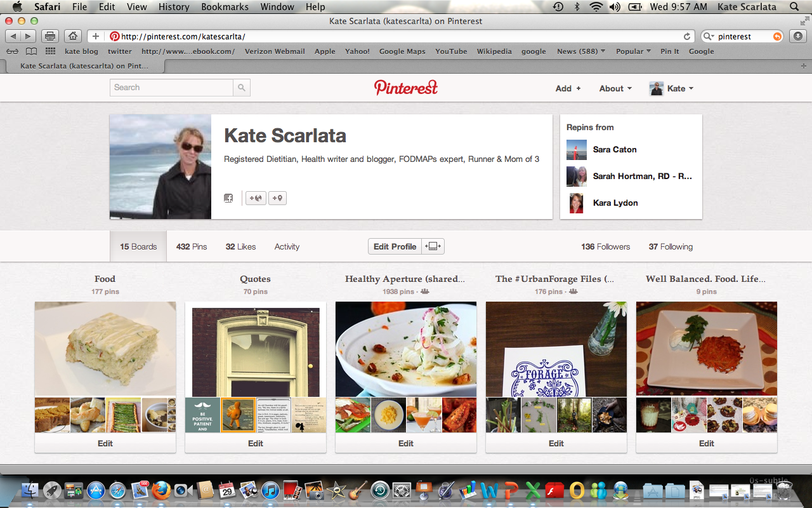The image size is (812, 508).
Task: Expand the Kate account dropdown
Action: pos(672,88)
